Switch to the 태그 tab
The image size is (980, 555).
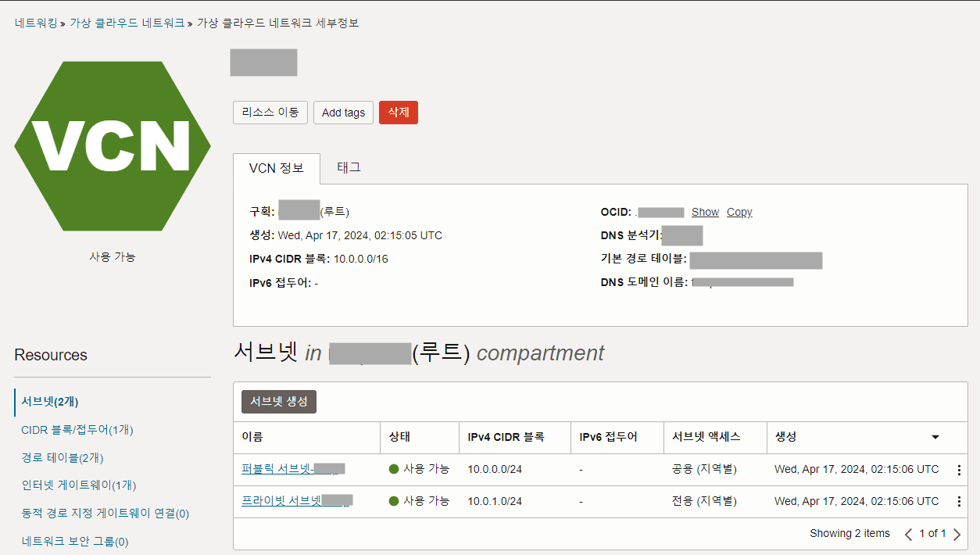(x=349, y=167)
